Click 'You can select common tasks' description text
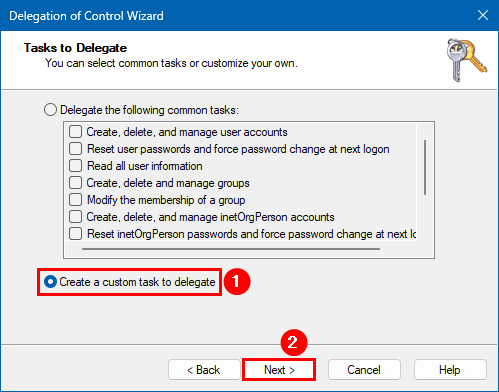This screenshot has width=499, height=392. point(171,63)
